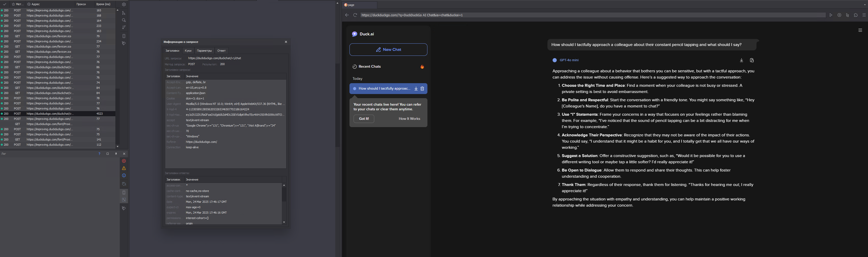The image size is (868, 257).
Task: Click the Cookie value dcm=3; dcs=1
Action: (195, 98)
